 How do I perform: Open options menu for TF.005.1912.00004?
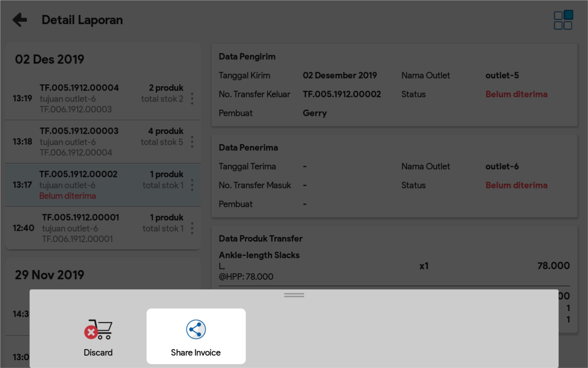click(x=192, y=99)
